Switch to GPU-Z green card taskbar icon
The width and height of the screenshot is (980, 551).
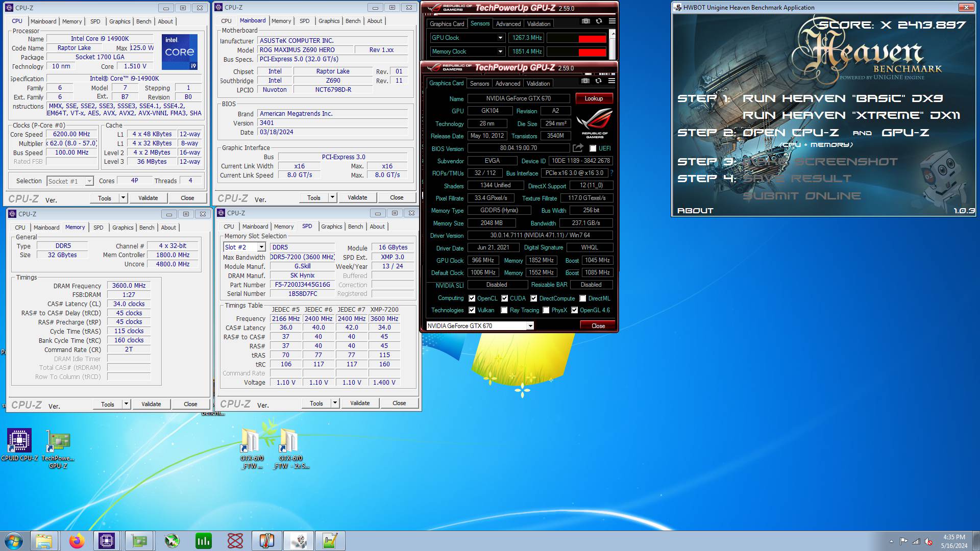139,541
